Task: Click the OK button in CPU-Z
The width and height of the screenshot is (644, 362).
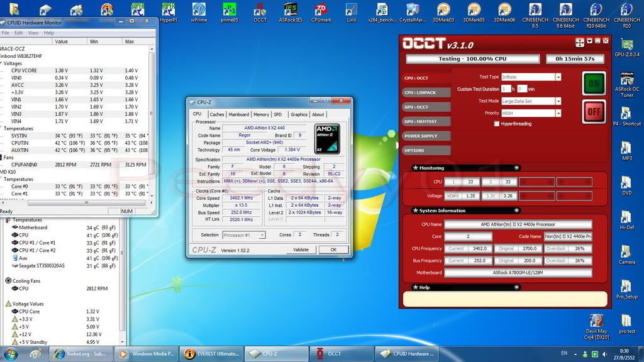Action: [333, 250]
